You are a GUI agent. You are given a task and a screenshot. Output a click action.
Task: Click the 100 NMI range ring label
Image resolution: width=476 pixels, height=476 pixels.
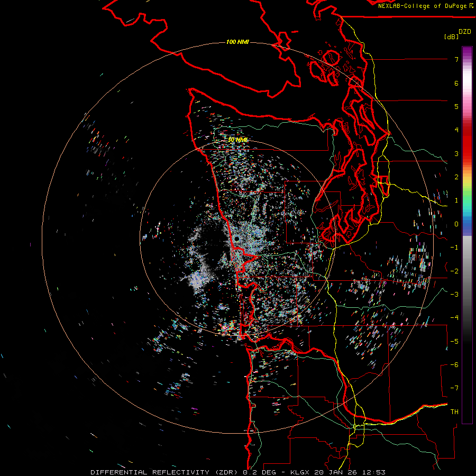click(x=237, y=42)
